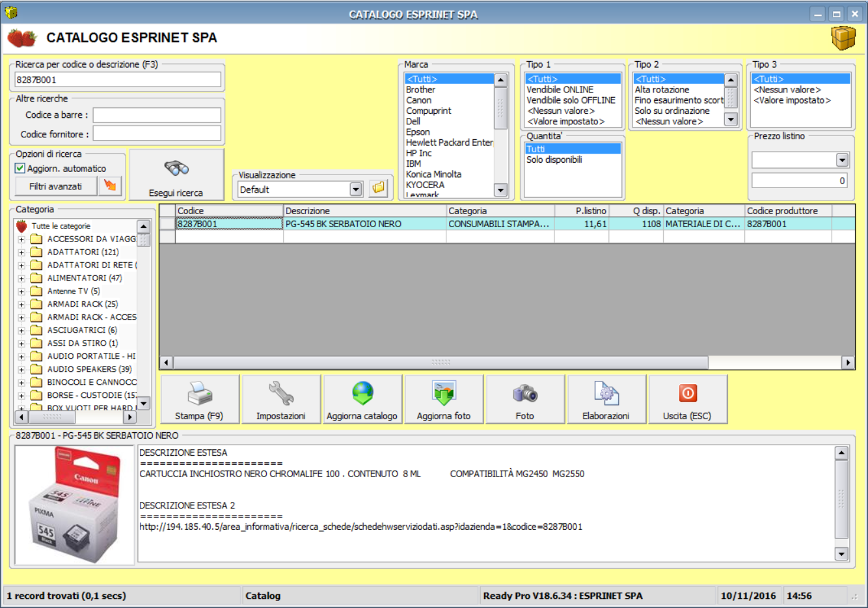Expand the ACCESSORI DA VIAGGIO category node

[21, 240]
